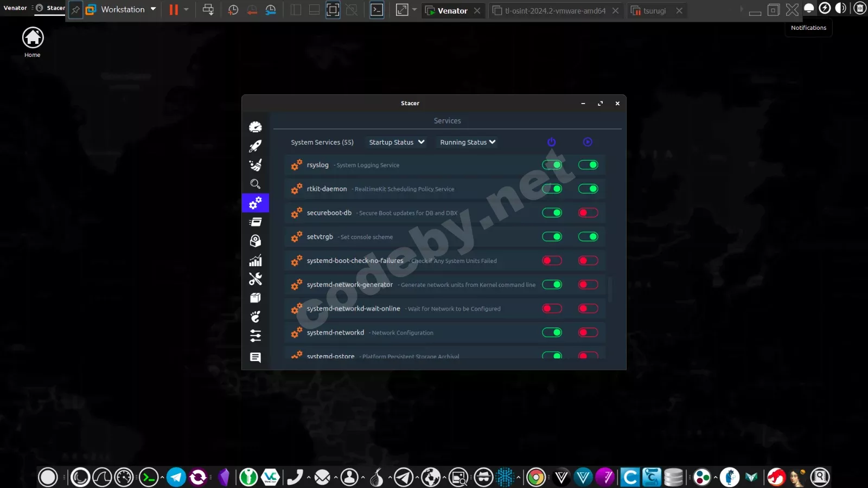Select the rtkit-daemon service name
This screenshot has height=488, width=868.
click(327, 189)
